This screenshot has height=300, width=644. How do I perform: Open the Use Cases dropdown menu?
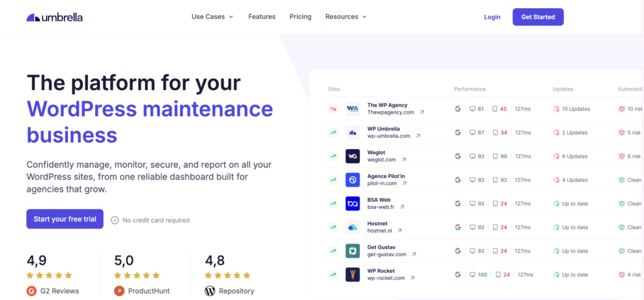[x=213, y=17]
